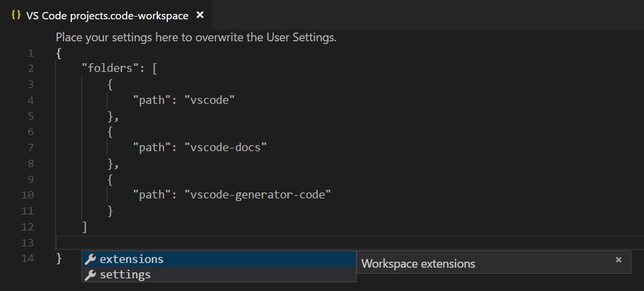Click the "vscode" path value on line 4

tap(211, 100)
